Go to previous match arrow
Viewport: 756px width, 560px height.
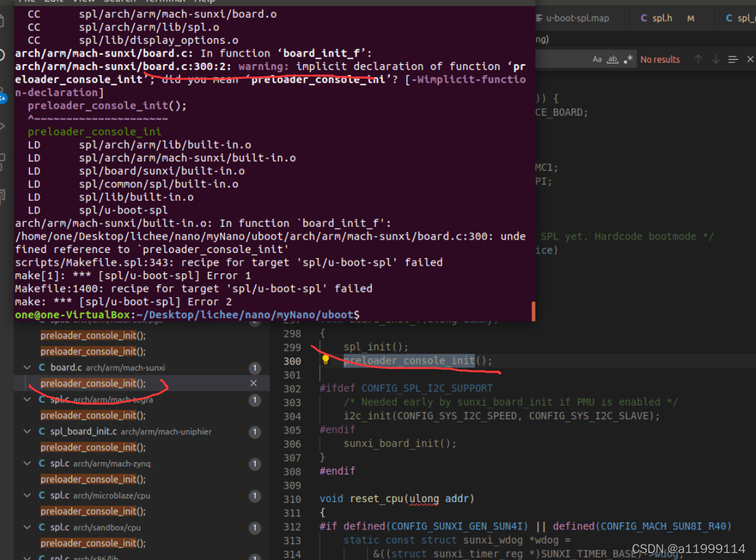tap(698, 59)
